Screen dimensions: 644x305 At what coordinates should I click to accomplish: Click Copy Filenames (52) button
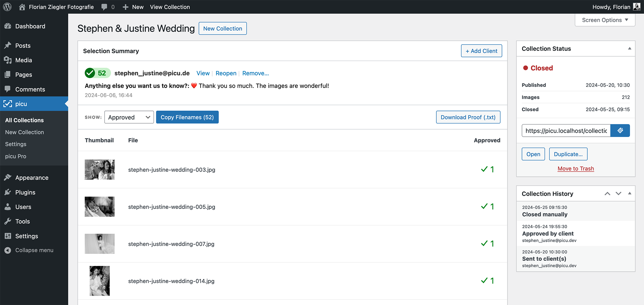(187, 117)
